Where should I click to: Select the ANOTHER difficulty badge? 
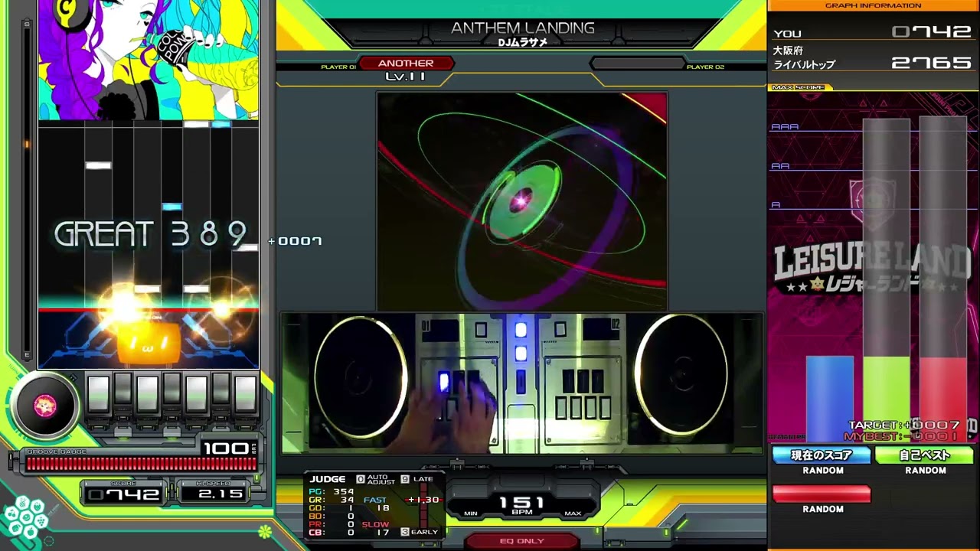pyautogui.click(x=406, y=64)
